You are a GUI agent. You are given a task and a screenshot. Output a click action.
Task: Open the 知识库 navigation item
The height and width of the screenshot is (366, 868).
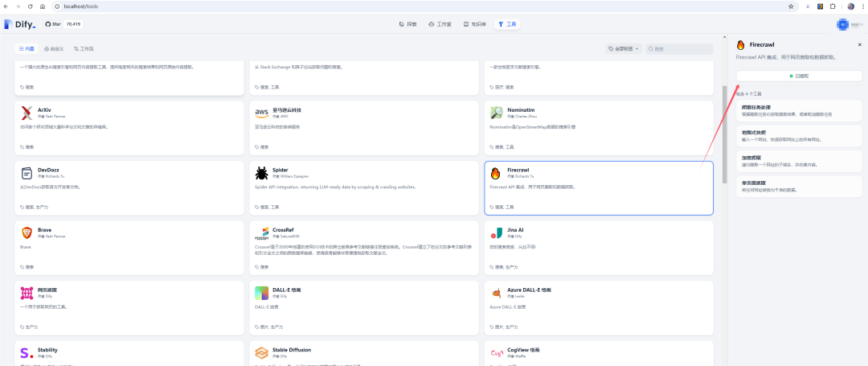[474, 24]
